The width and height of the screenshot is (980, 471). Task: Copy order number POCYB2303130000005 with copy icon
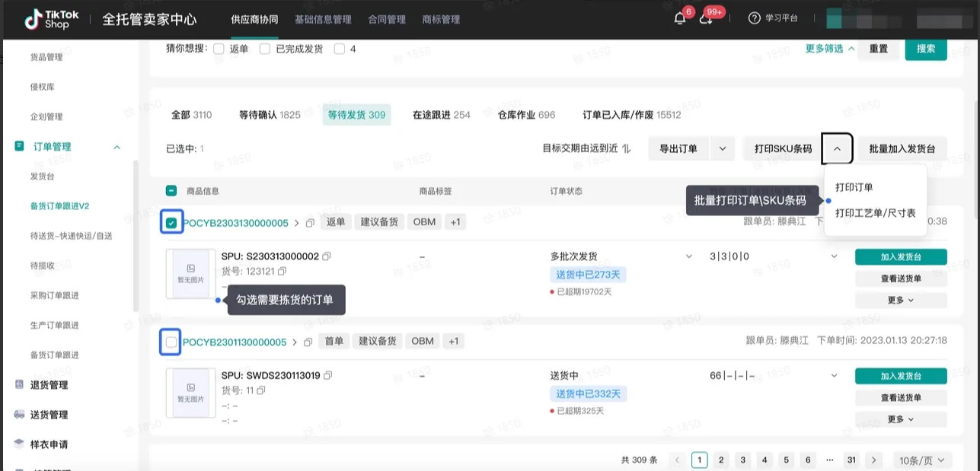point(310,223)
